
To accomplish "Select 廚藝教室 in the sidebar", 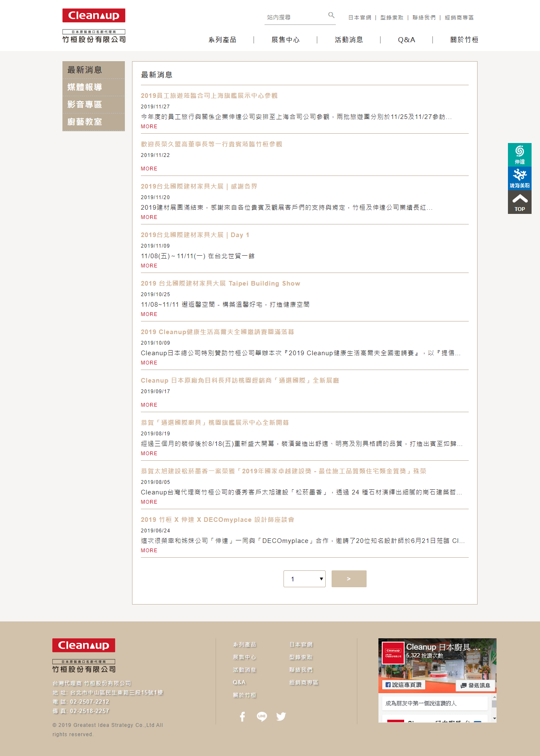I will pos(94,122).
